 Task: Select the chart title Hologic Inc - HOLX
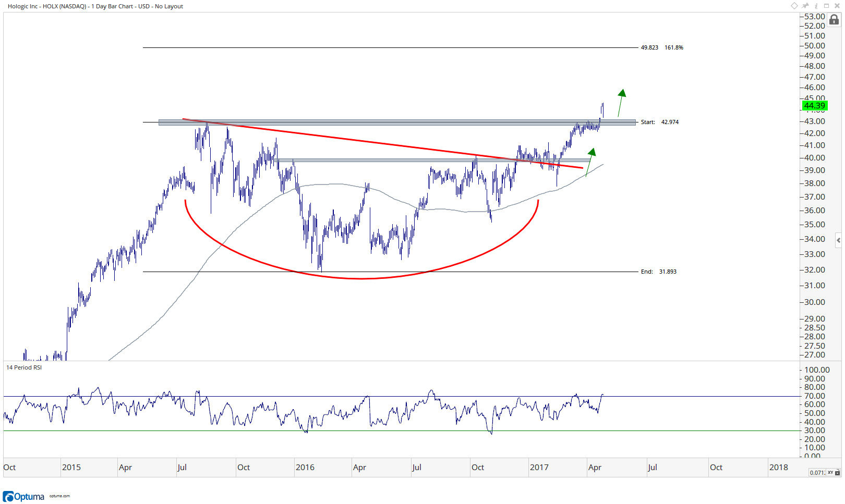click(x=95, y=6)
